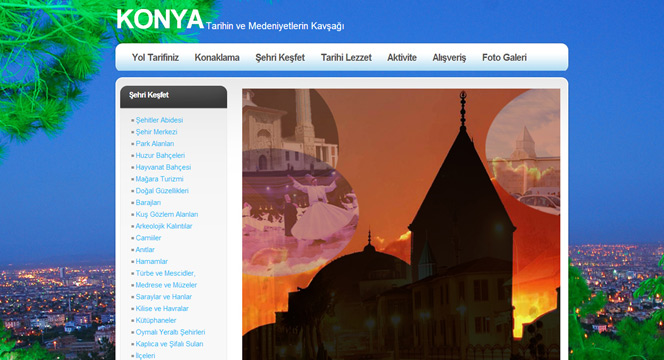Open the Tarihi Lezzet menu item
This screenshot has width=664, height=360.
[346, 58]
